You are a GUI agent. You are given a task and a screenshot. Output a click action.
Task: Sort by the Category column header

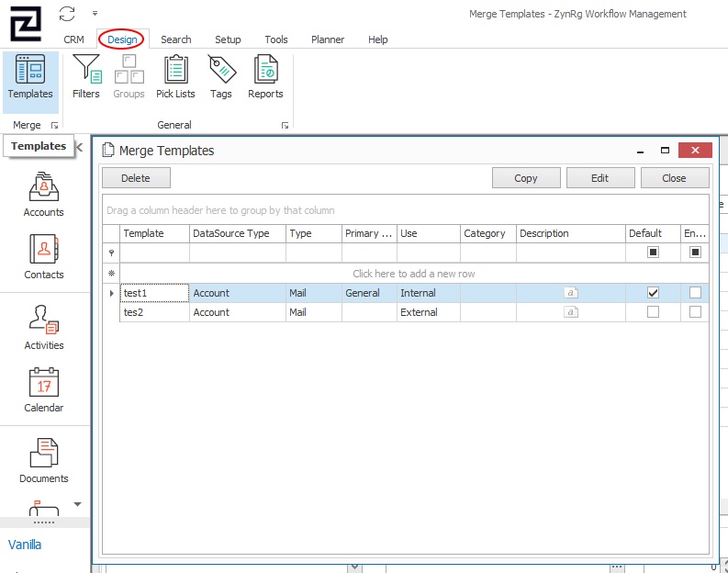coord(488,233)
